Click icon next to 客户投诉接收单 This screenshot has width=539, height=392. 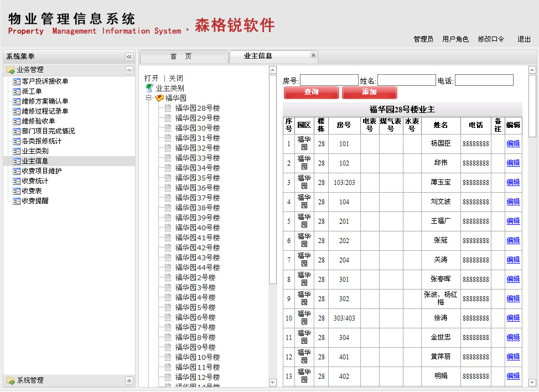coord(17,81)
